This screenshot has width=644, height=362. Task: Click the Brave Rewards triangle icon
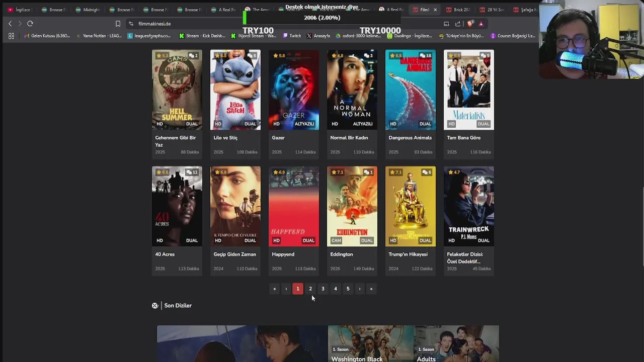click(481, 24)
